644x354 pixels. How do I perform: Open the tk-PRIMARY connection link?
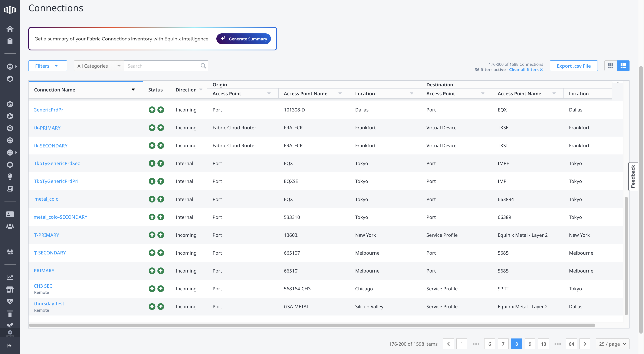47,128
